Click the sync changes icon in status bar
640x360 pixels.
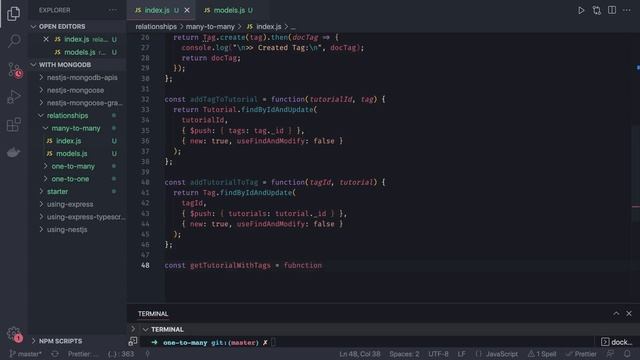[x=55, y=354]
